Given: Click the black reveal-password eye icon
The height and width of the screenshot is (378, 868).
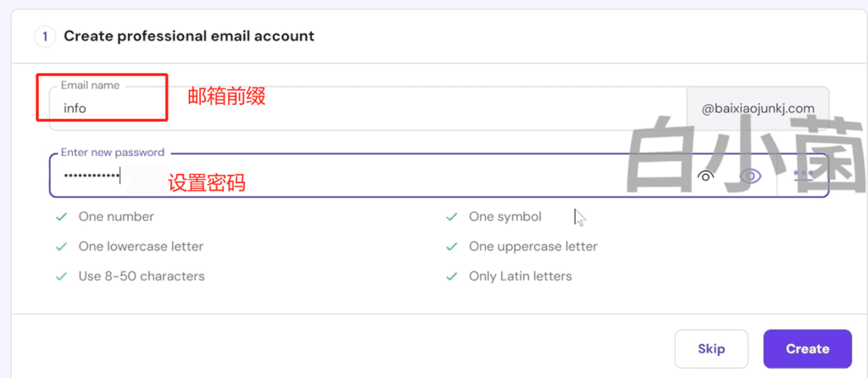Looking at the screenshot, I should click(706, 176).
